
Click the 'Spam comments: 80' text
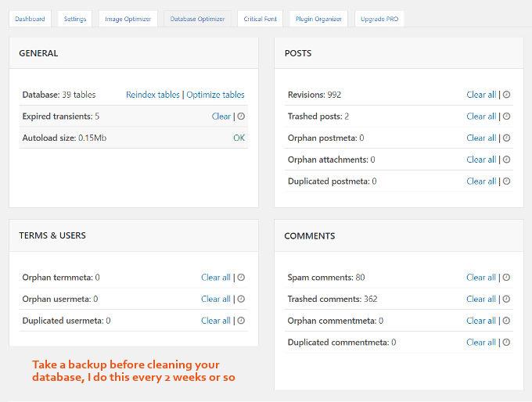coord(326,278)
